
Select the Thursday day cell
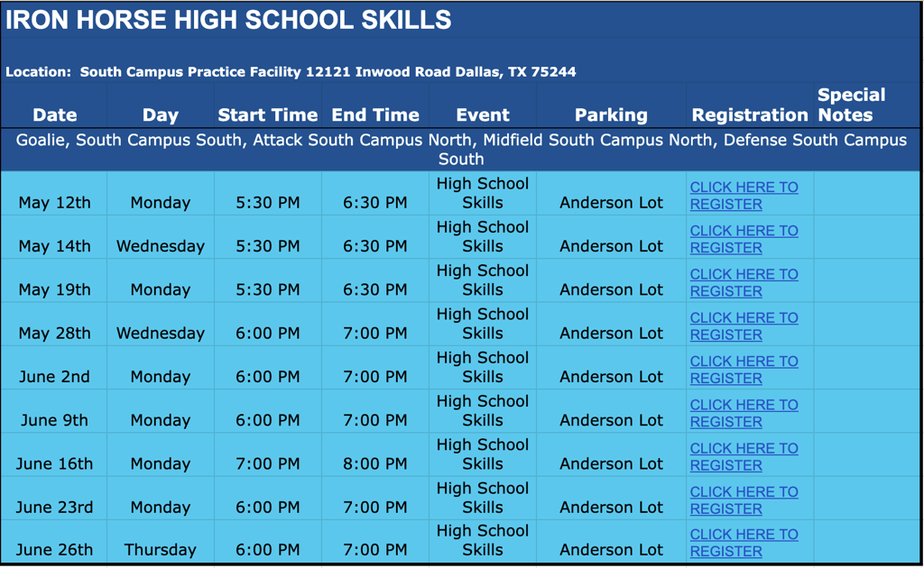(x=160, y=549)
